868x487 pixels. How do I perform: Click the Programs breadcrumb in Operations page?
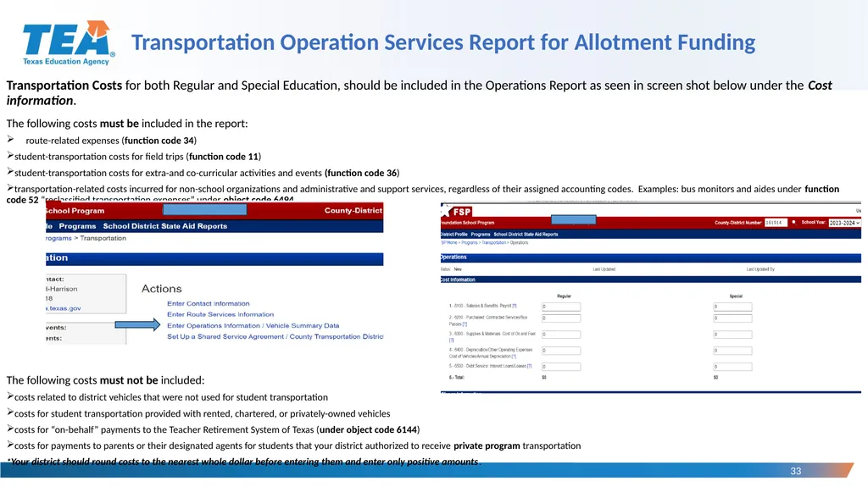[x=469, y=242]
